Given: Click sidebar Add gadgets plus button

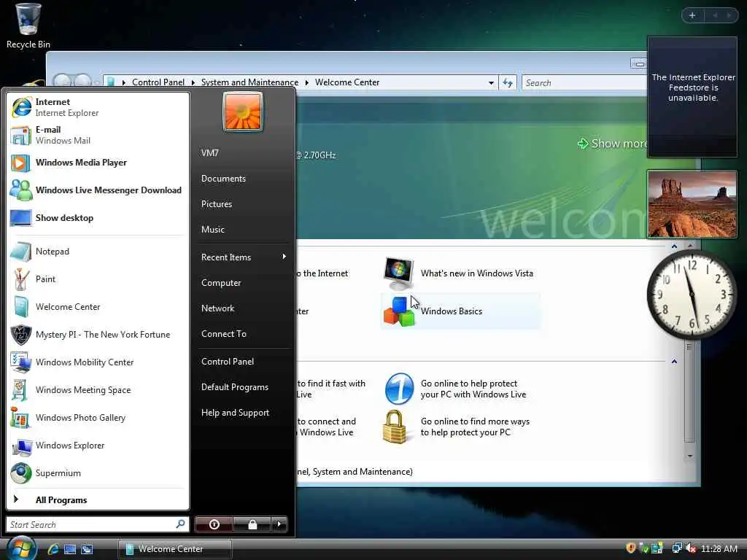Looking at the screenshot, I should [x=692, y=15].
